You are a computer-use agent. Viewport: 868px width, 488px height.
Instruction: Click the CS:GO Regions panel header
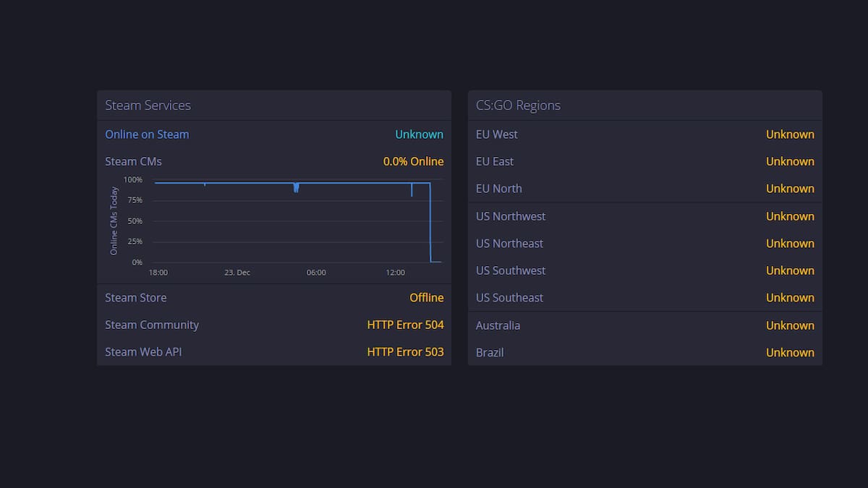644,106
